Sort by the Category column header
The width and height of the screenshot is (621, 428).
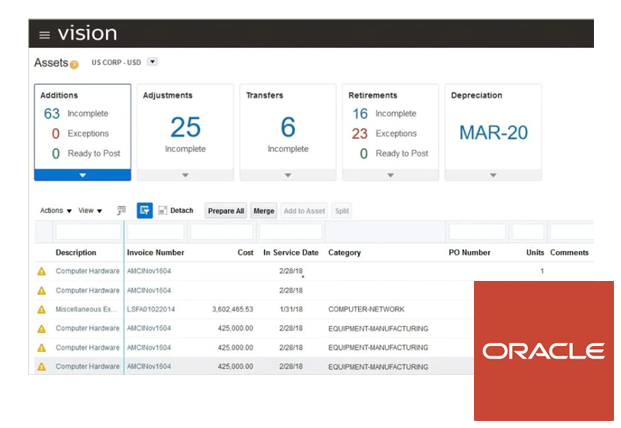tap(344, 253)
